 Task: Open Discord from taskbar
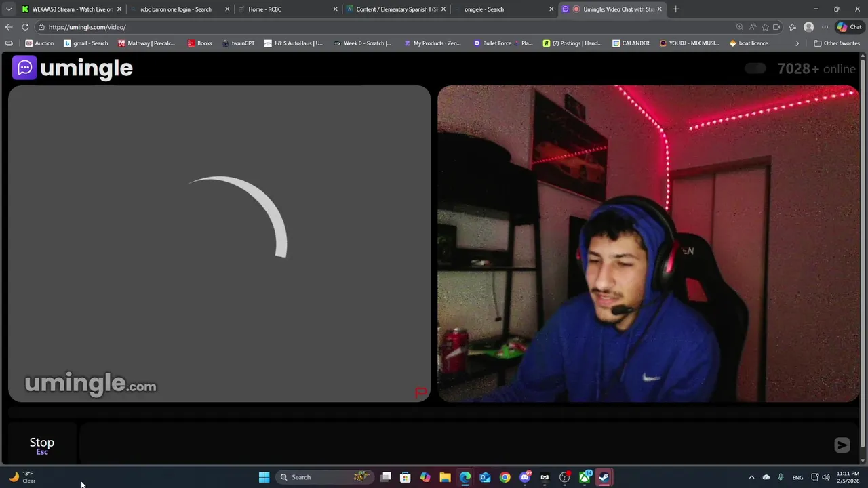525,477
